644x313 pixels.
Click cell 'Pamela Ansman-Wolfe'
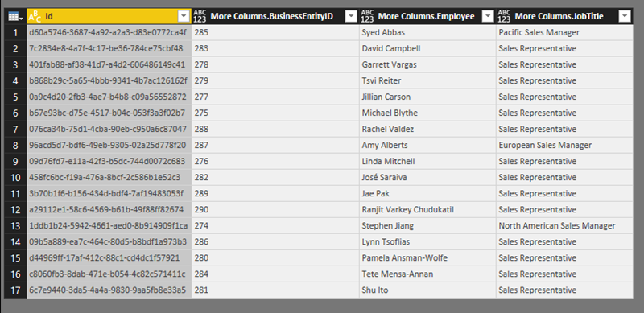[427, 258]
